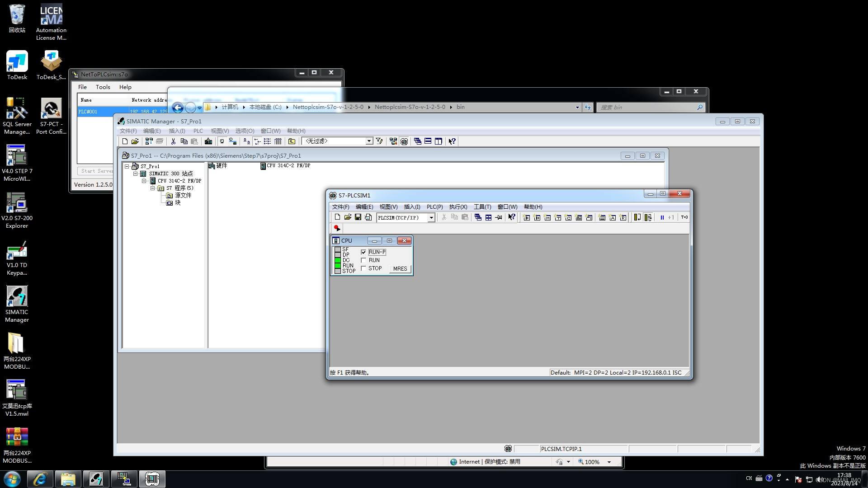Click the 搜索 bin search field
Screen dimensions: 868x488
click(x=651, y=108)
